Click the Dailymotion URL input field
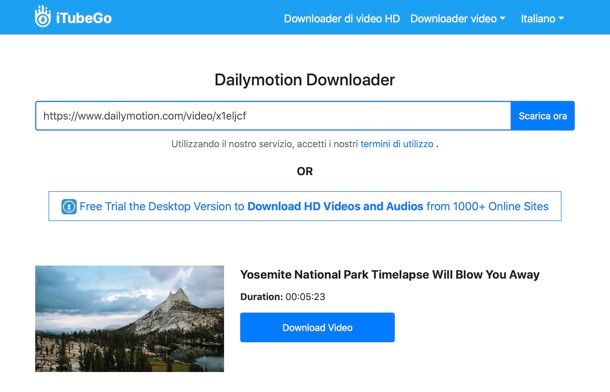The height and width of the screenshot is (392, 610). coord(273,116)
